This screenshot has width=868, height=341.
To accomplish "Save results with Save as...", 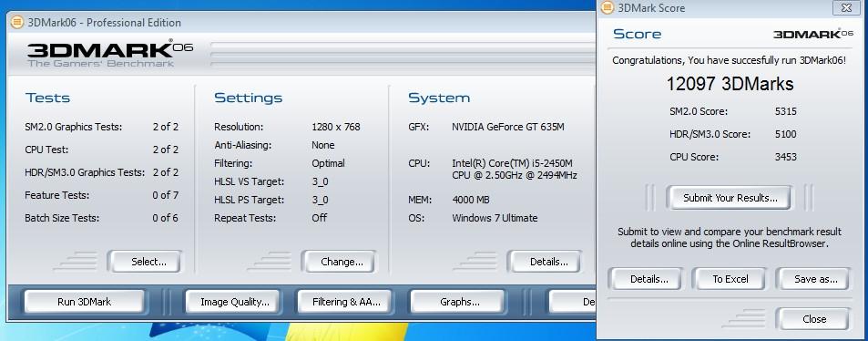I will (x=812, y=279).
